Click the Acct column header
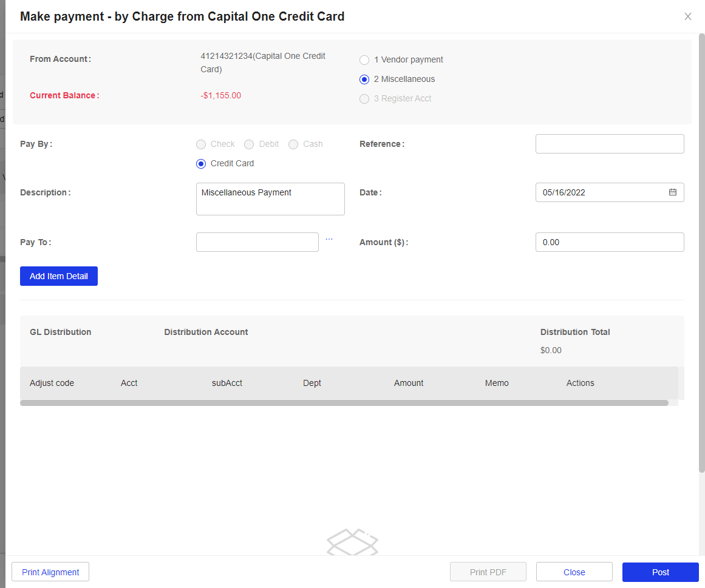 tap(129, 383)
